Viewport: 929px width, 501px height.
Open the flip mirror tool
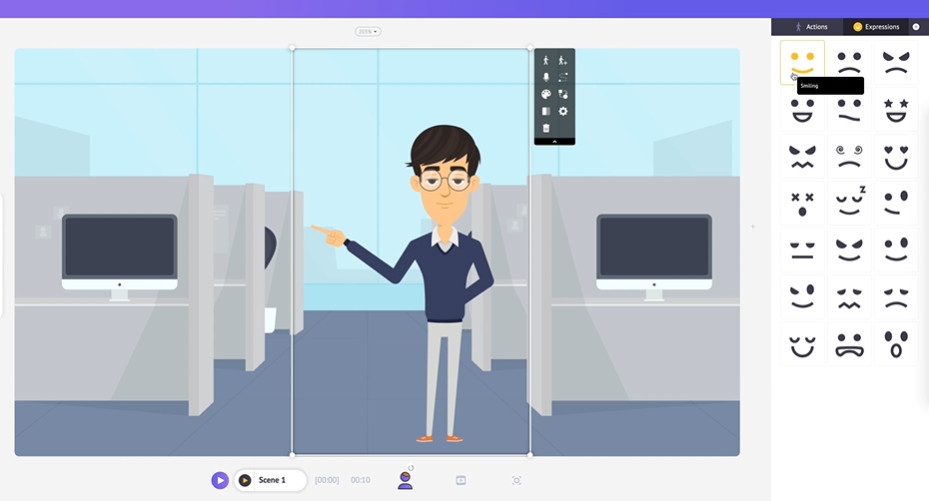[546, 111]
